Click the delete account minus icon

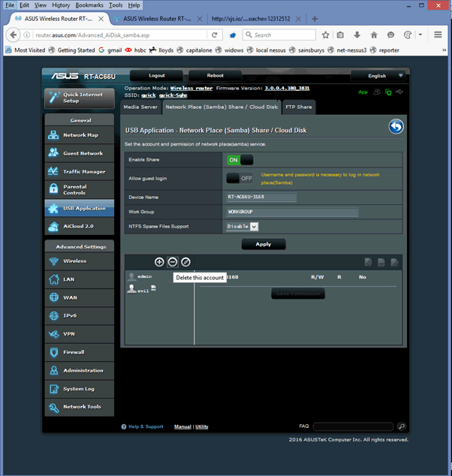tap(173, 262)
